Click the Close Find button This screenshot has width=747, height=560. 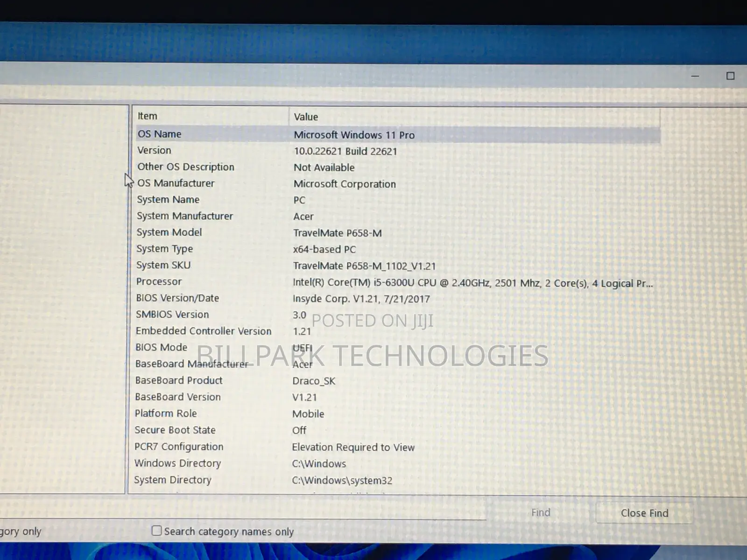point(644,513)
